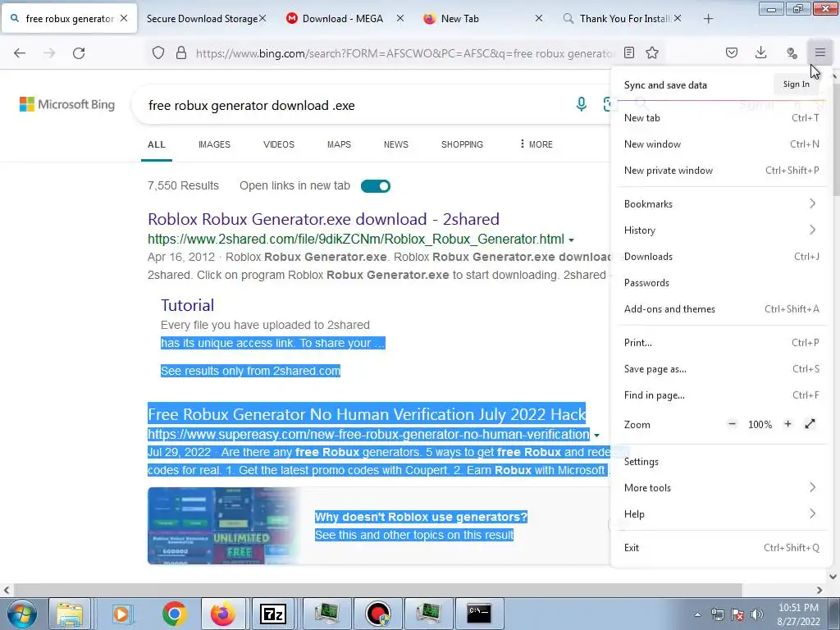Launch Chrome from the taskbar
This screenshot has height=630, width=840.
pyautogui.click(x=174, y=614)
